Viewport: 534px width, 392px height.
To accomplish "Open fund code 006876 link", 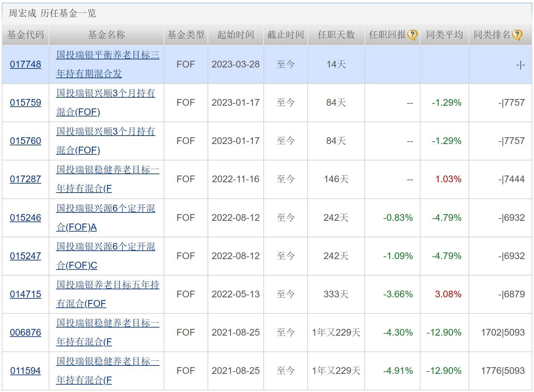I will [26, 333].
